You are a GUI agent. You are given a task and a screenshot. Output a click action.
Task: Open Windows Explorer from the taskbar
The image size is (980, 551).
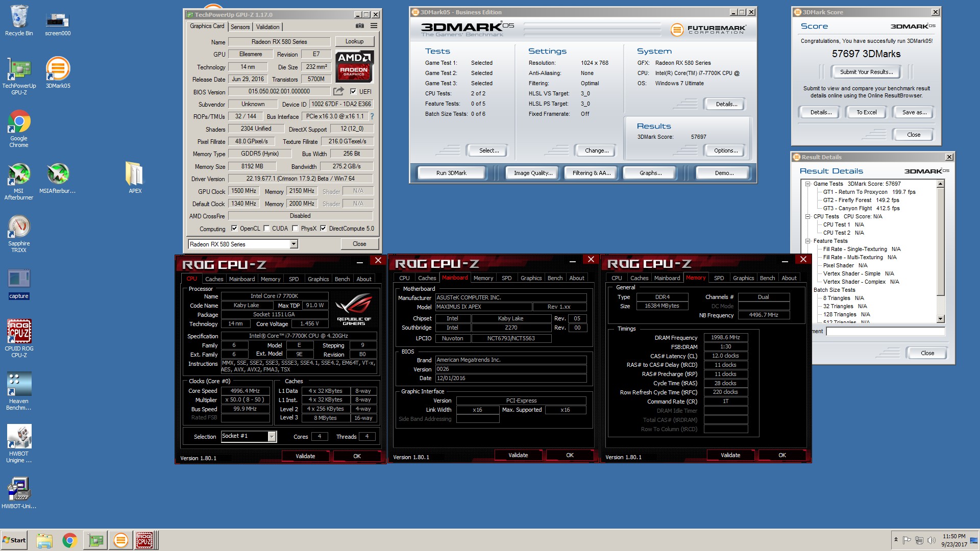click(x=44, y=540)
